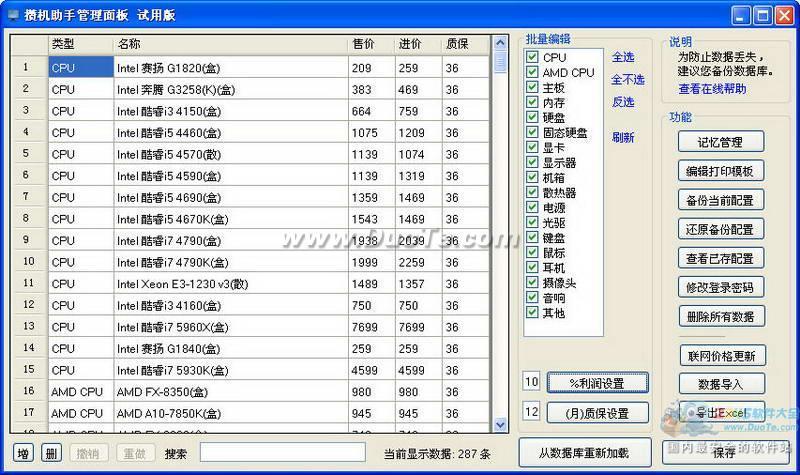Toggle the 光驱 checkbox
The image size is (800, 475).
(532, 222)
